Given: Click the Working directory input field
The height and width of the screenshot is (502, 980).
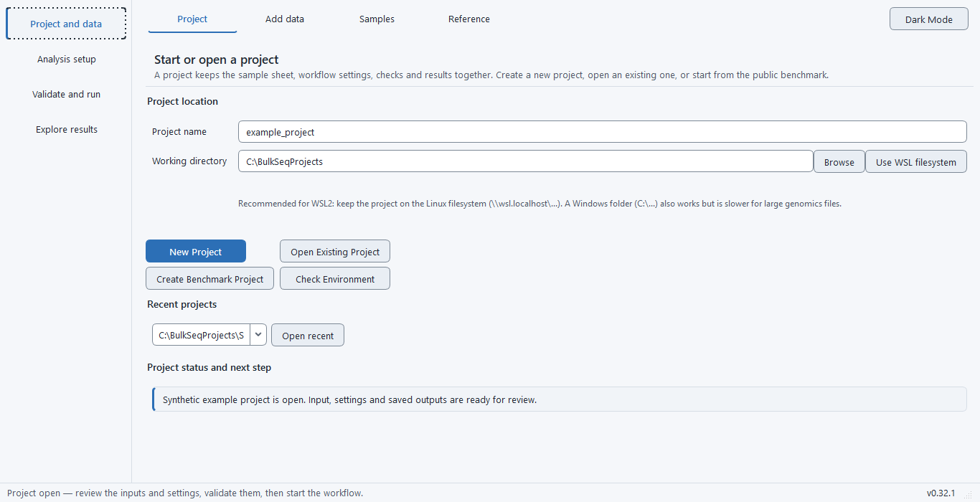Looking at the screenshot, I should 525,161.
